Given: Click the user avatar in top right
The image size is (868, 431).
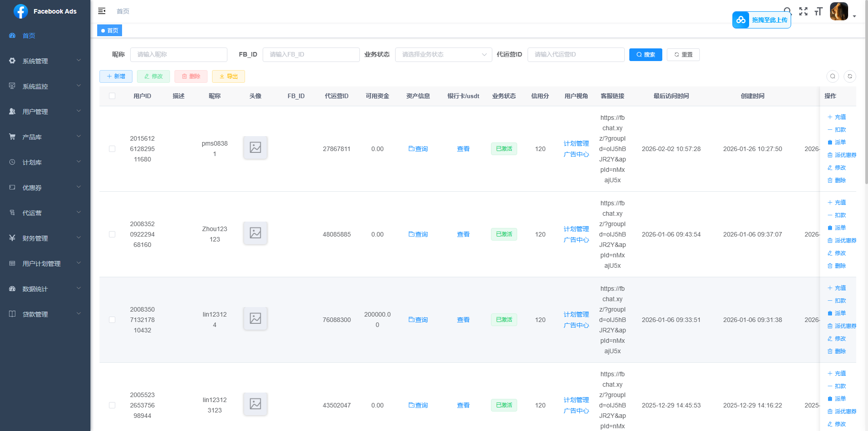Looking at the screenshot, I should pyautogui.click(x=839, y=11).
